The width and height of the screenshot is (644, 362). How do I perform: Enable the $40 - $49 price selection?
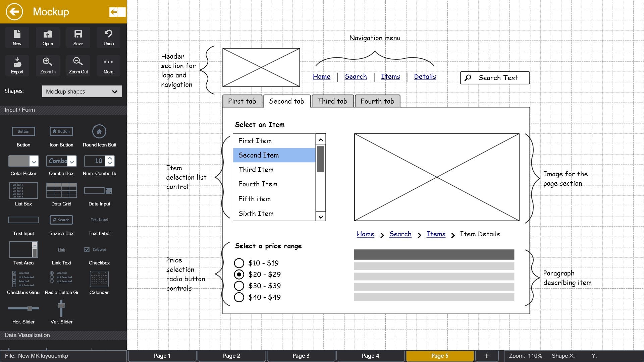tap(238, 297)
